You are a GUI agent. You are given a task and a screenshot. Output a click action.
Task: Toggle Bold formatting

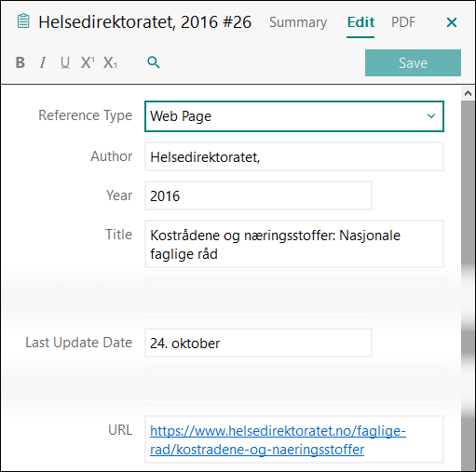click(20, 62)
